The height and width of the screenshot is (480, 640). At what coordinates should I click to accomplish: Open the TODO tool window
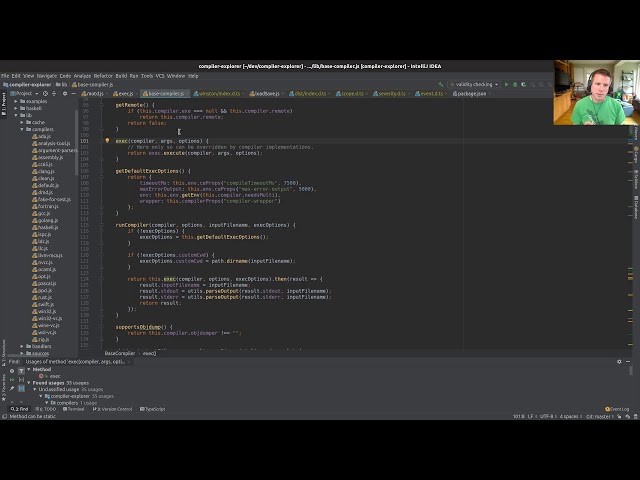coord(46,409)
